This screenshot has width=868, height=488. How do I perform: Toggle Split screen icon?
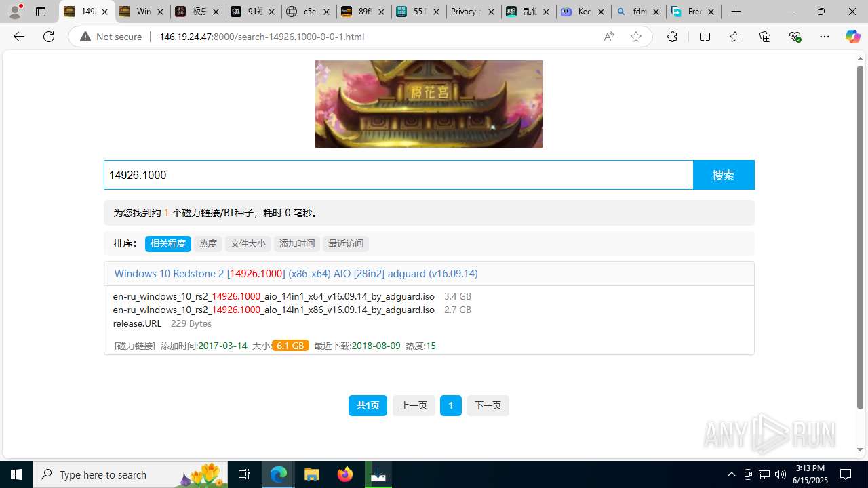pos(705,37)
